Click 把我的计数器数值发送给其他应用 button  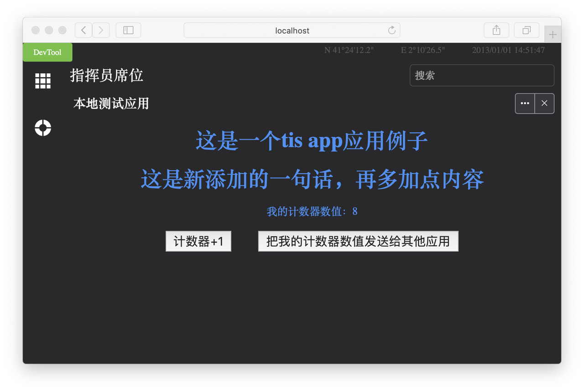click(358, 241)
